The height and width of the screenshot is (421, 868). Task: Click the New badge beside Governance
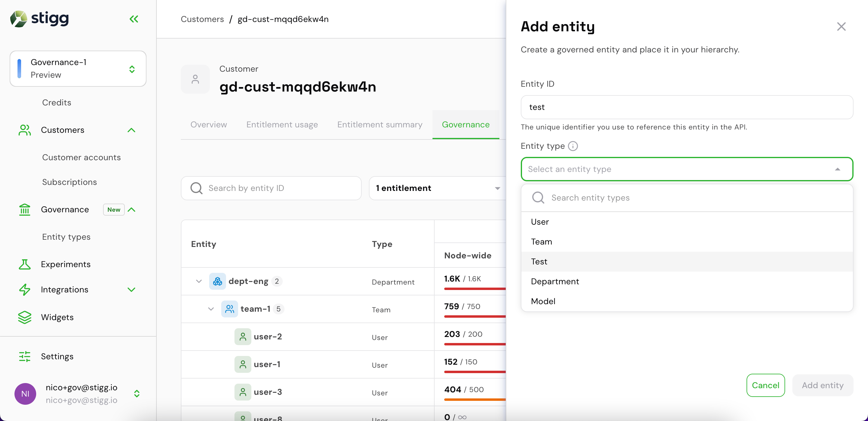click(x=114, y=210)
